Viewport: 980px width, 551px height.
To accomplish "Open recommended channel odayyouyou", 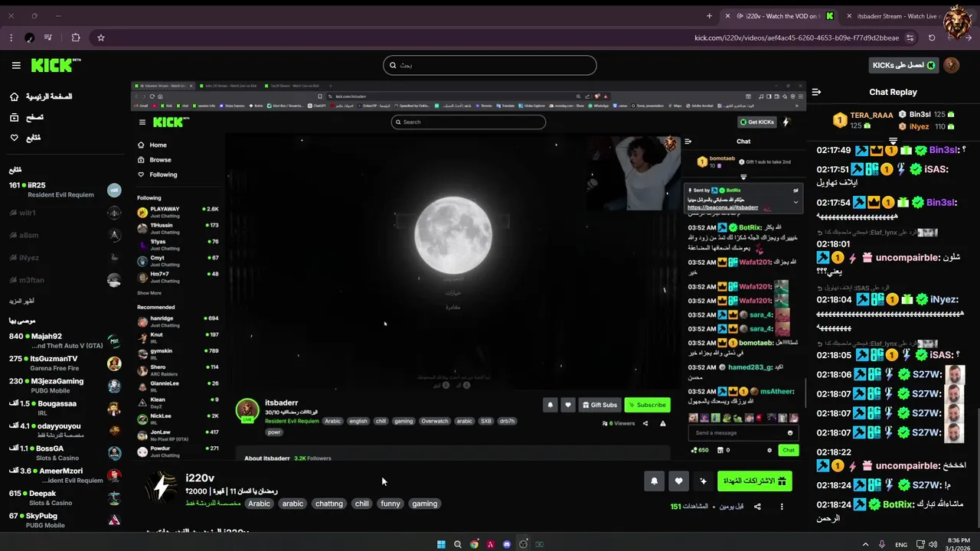I will [64, 430].
